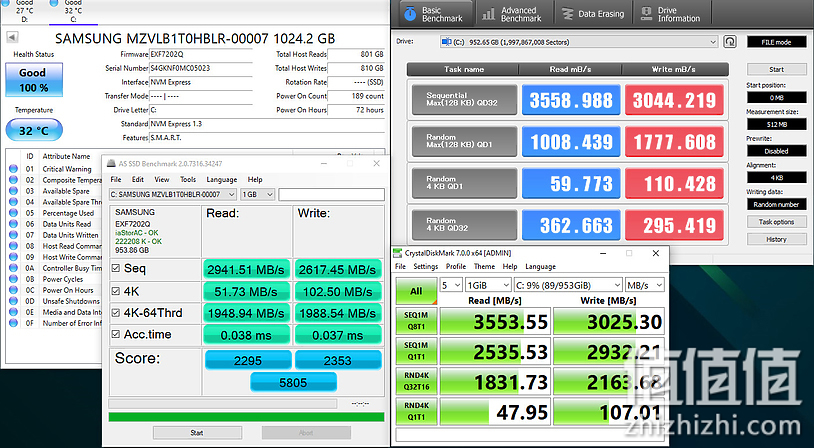Open the Profile menu in CrystalDiskMark
This screenshot has width=814, height=448.
click(x=456, y=266)
